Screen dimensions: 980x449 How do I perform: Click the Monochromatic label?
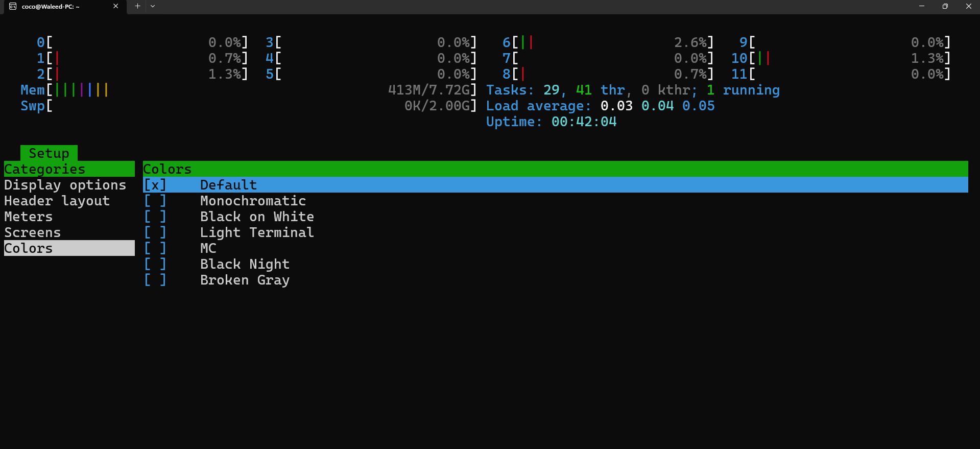click(253, 201)
